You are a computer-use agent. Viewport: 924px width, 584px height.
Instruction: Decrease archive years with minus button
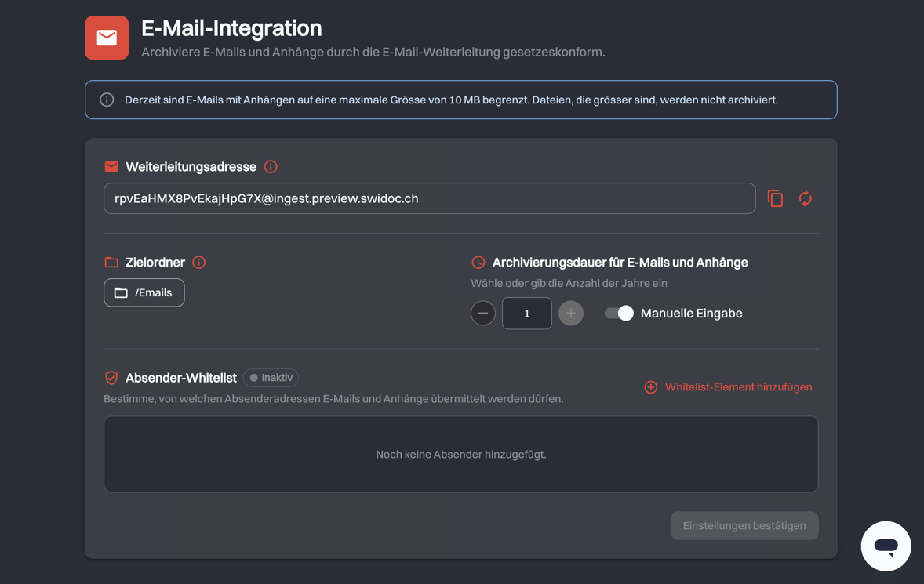click(x=482, y=314)
